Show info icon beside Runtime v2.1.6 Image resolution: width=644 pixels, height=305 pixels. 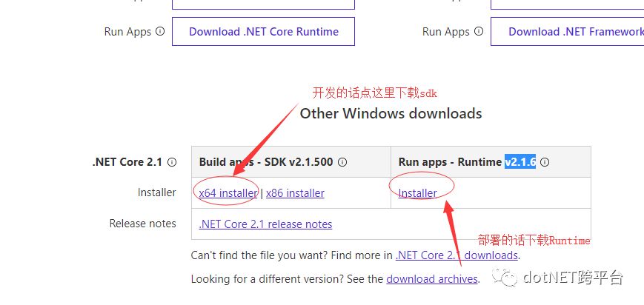coord(545,162)
